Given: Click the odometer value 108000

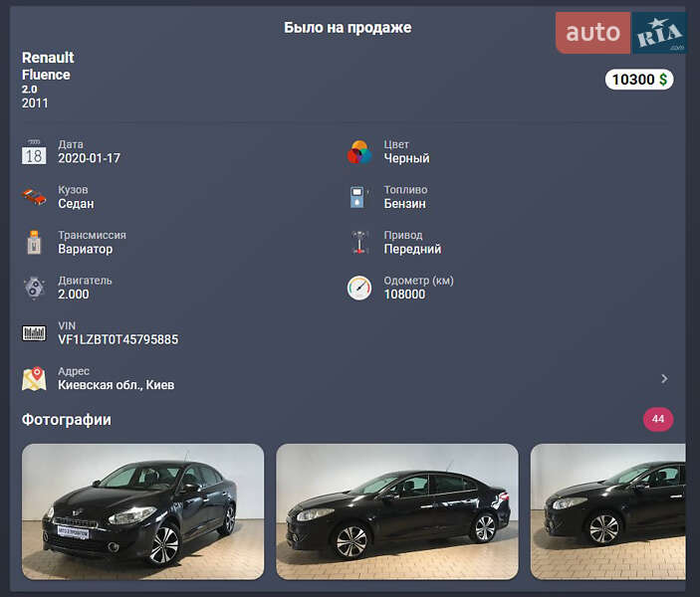Looking at the screenshot, I should point(404,295).
